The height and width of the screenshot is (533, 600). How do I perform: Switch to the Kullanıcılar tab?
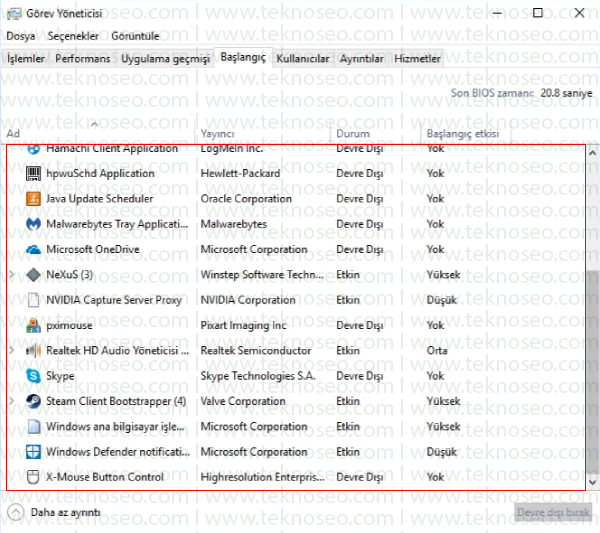coord(303,59)
